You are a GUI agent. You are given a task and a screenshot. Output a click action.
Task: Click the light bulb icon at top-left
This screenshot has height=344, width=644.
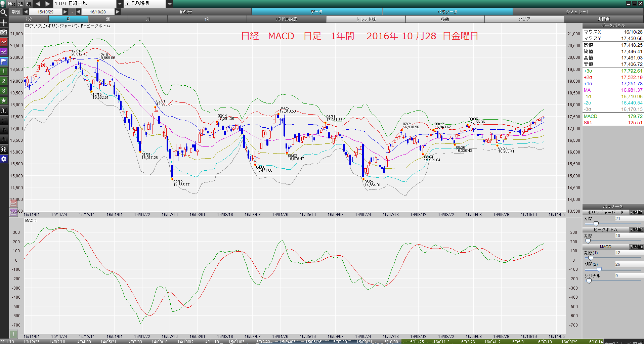click(x=3, y=4)
